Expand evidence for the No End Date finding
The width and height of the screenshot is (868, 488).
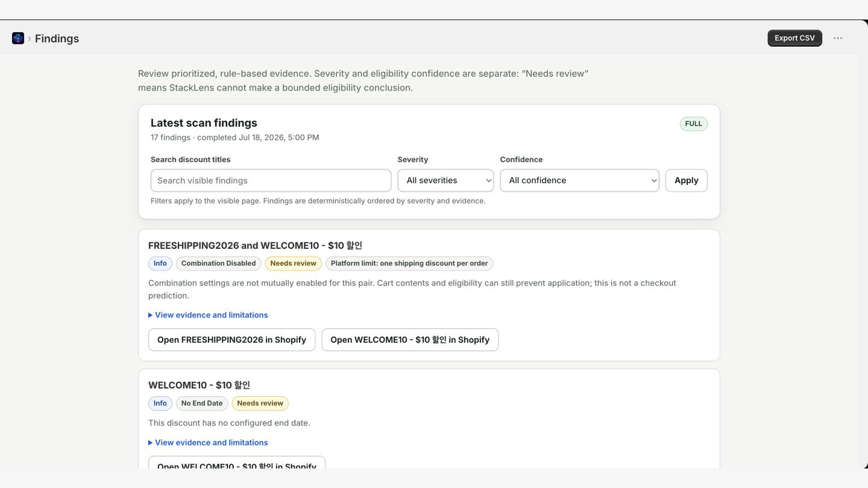point(208,442)
